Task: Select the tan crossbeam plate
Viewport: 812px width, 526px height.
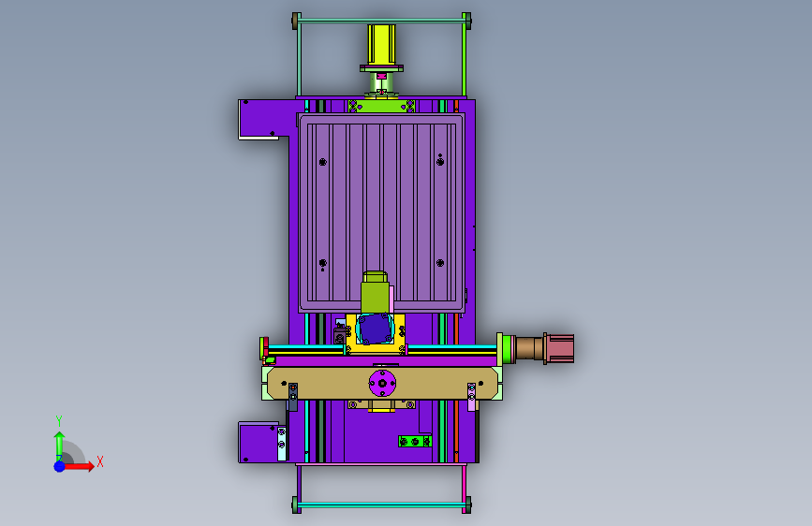Action: coord(382,383)
